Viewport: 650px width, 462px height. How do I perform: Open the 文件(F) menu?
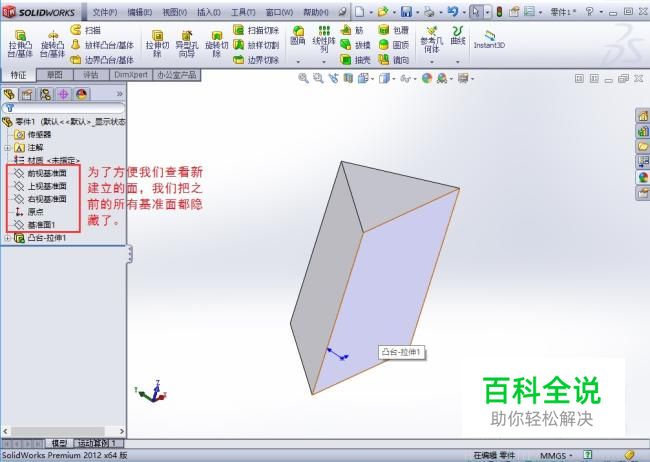pos(104,12)
